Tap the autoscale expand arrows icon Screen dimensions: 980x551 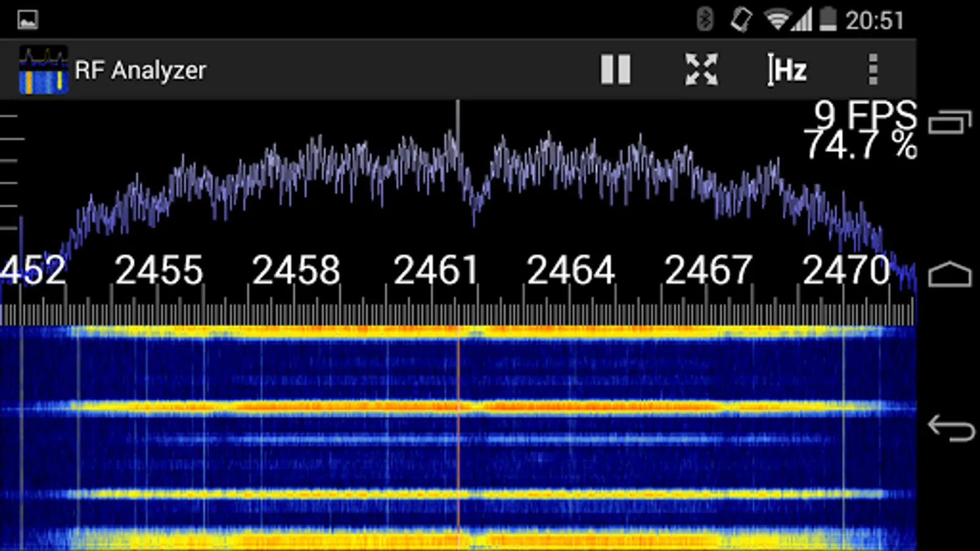click(701, 69)
